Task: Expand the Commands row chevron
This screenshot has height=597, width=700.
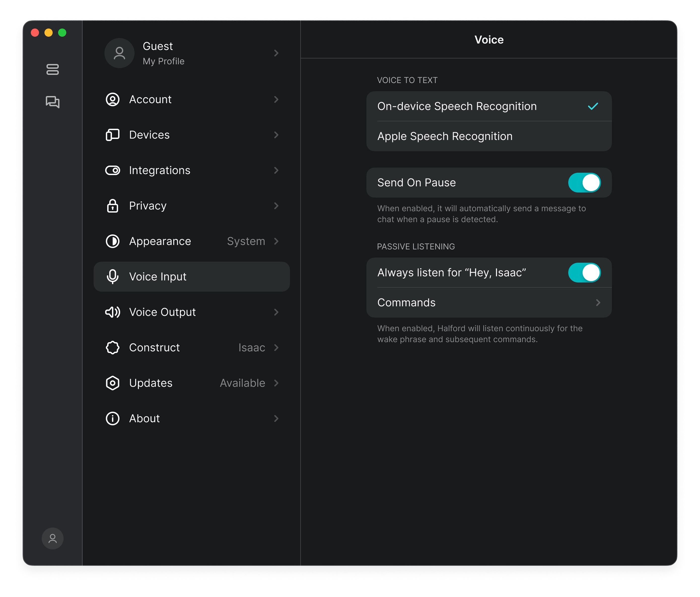Action: pos(598,302)
